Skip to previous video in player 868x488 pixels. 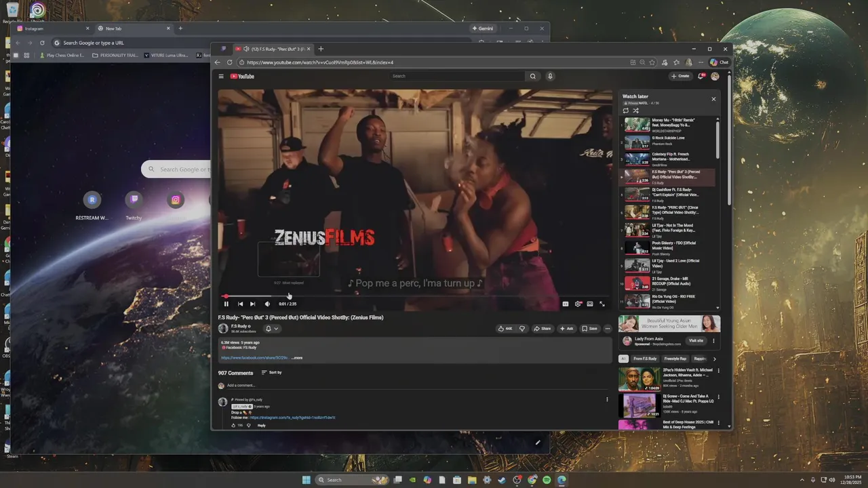coord(240,304)
